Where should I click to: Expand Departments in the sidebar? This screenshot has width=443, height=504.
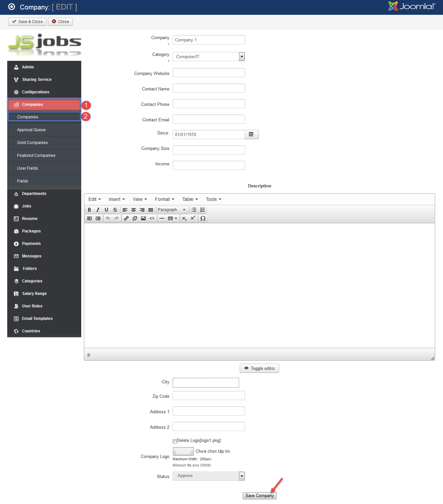click(x=44, y=194)
